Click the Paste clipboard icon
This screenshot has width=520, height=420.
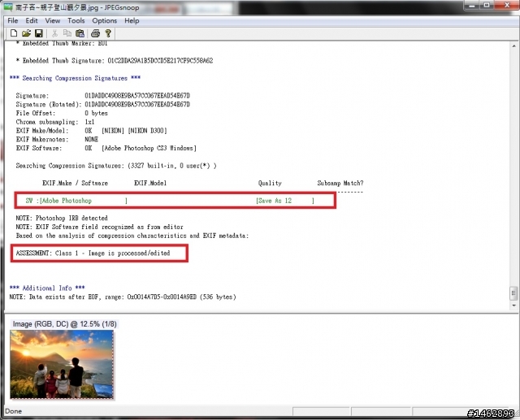click(80, 33)
